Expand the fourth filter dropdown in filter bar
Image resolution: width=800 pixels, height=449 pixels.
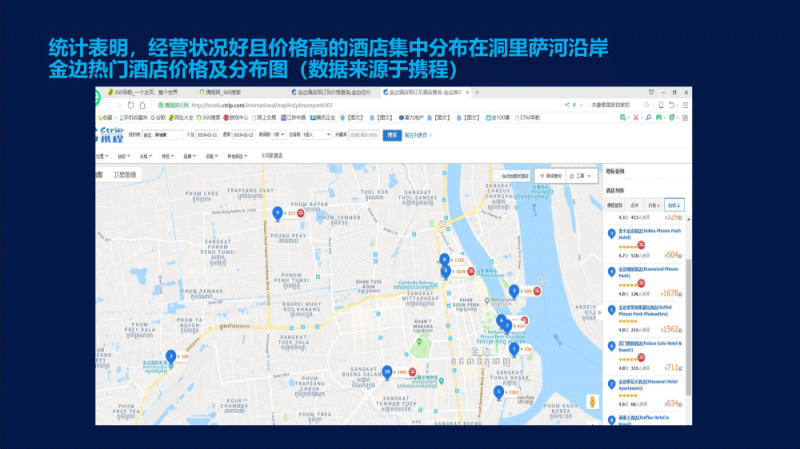pos(167,156)
